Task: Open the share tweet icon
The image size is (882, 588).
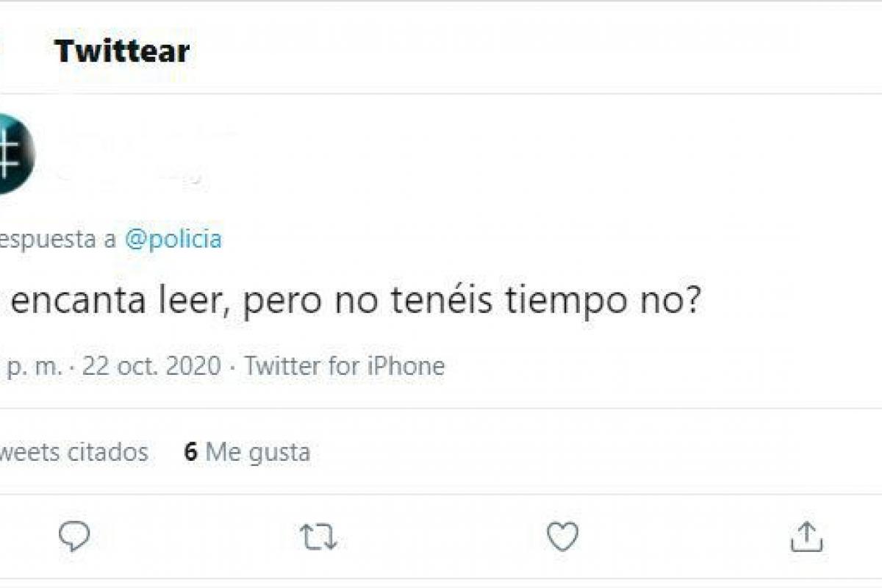Action: click(x=806, y=537)
